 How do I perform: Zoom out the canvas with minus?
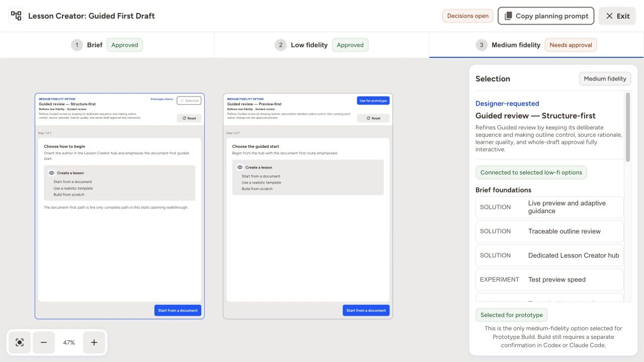pos(44,342)
